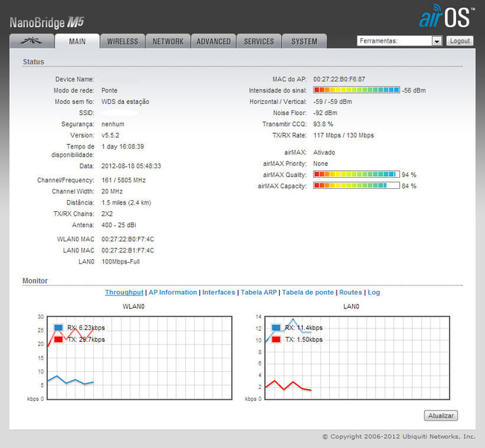
Task: Click the red TX legend square in LAN0
Action: pyautogui.click(x=276, y=339)
